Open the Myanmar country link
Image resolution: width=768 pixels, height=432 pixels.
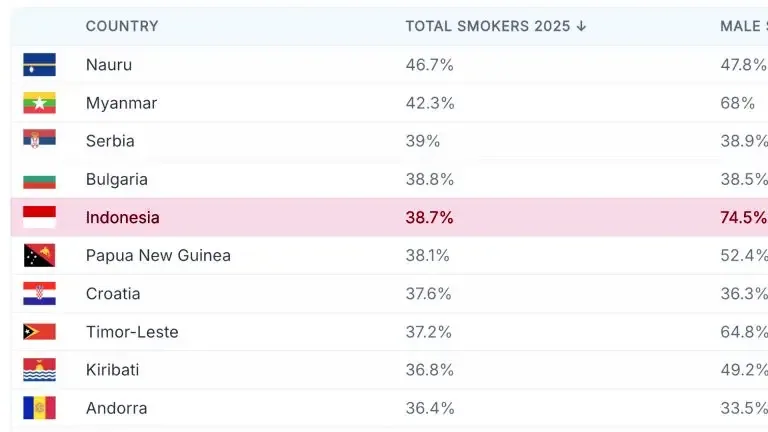tap(121, 103)
